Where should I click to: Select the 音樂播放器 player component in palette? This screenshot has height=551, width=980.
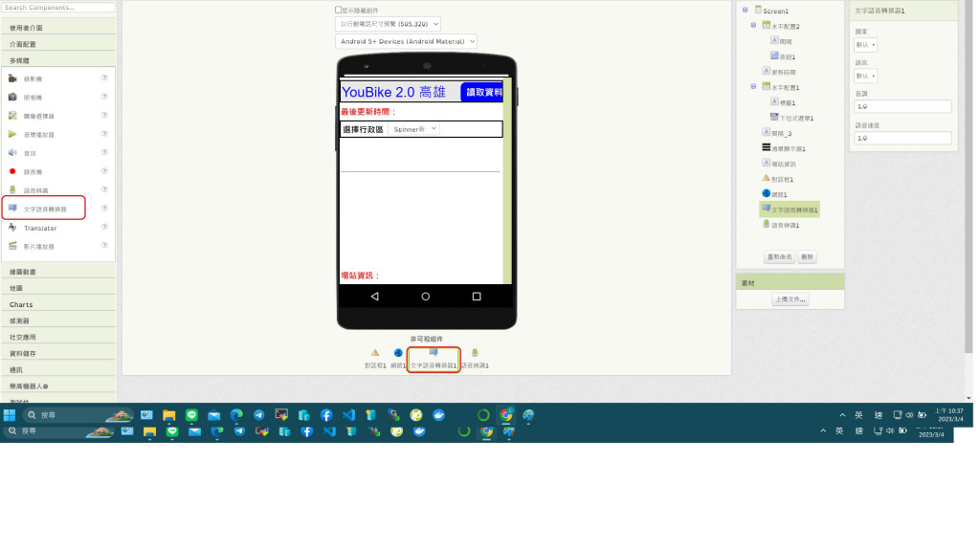tap(38, 135)
